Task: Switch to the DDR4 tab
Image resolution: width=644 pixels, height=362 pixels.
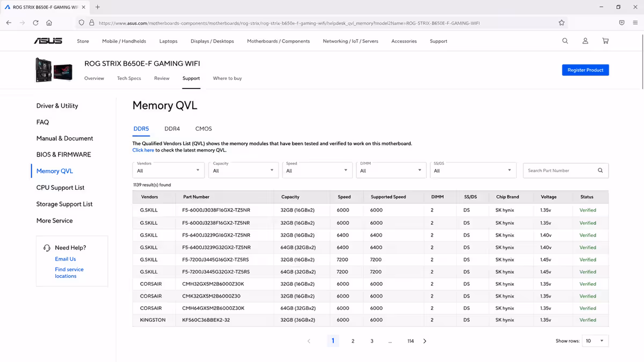Action: [172, 129]
